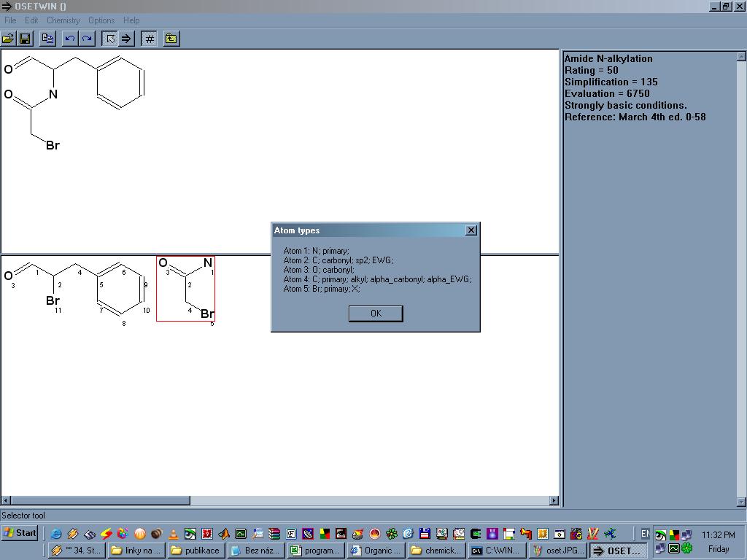Switch to 'Bez náz...' taskbar button
747x560 pixels.
[256, 551]
